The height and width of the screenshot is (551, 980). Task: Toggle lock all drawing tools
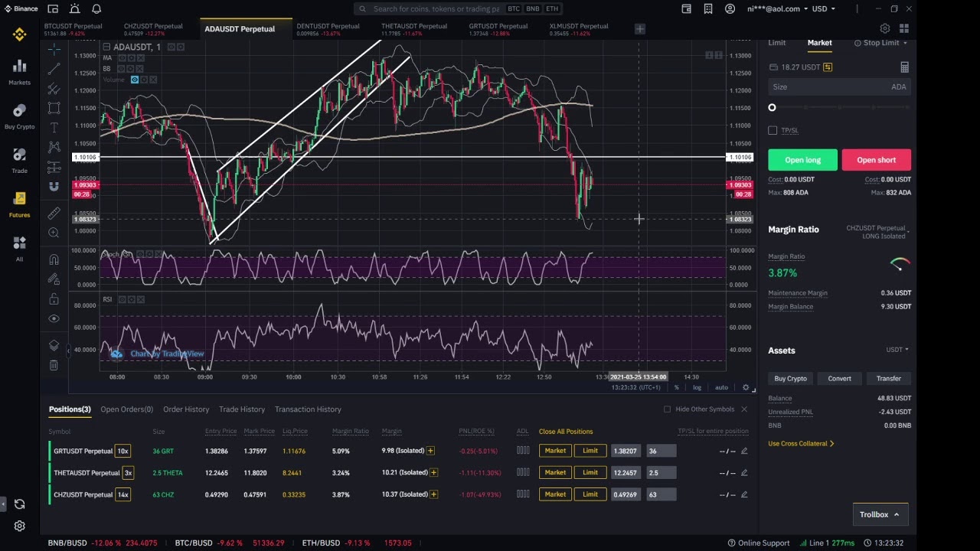pyautogui.click(x=54, y=299)
